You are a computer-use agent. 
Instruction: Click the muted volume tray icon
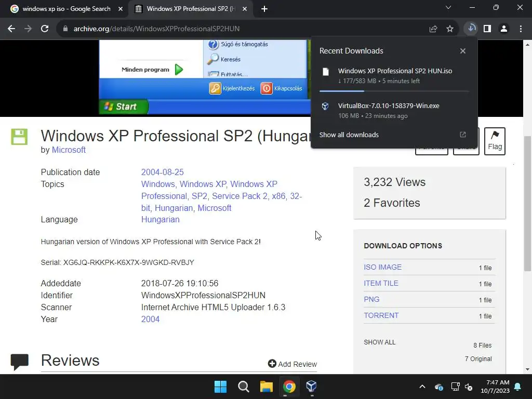(x=469, y=387)
